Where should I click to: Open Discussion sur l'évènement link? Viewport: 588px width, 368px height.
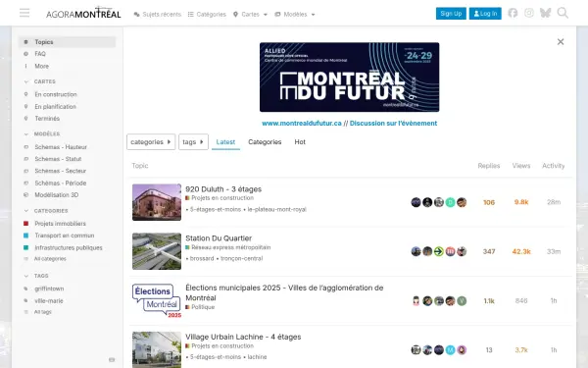(x=393, y=124)
